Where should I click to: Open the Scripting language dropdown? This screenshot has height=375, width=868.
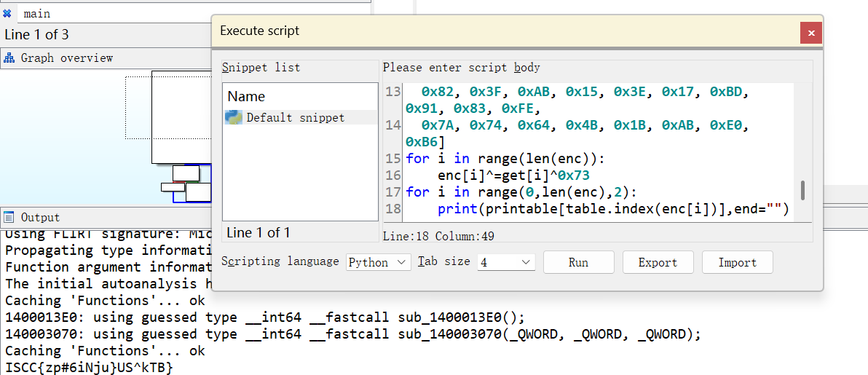click(379, 262)
